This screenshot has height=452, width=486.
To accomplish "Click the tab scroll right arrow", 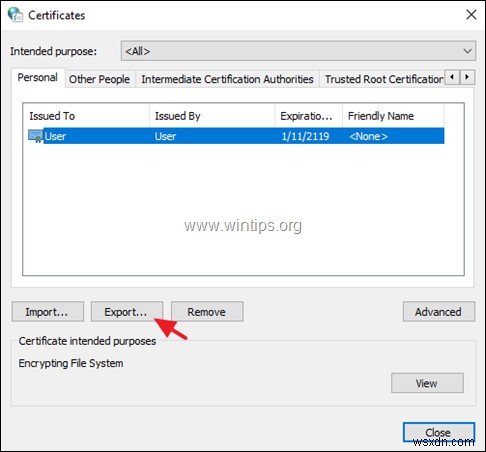I will pos(467,77).
